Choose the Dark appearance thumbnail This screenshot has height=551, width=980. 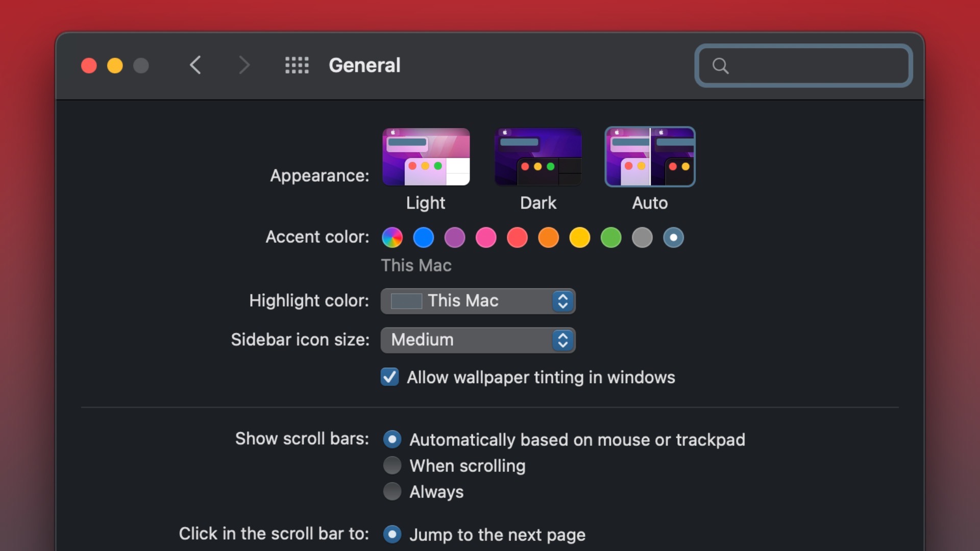538,157
